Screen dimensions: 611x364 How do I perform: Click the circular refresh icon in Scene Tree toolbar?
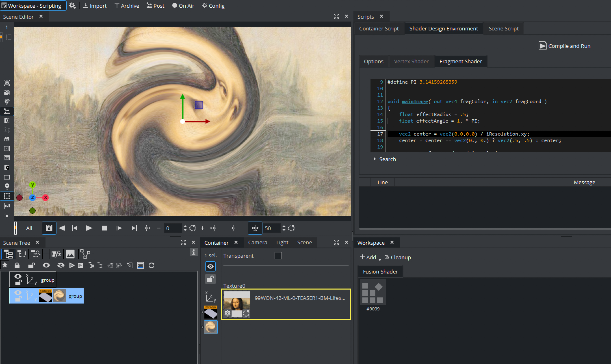152,265
